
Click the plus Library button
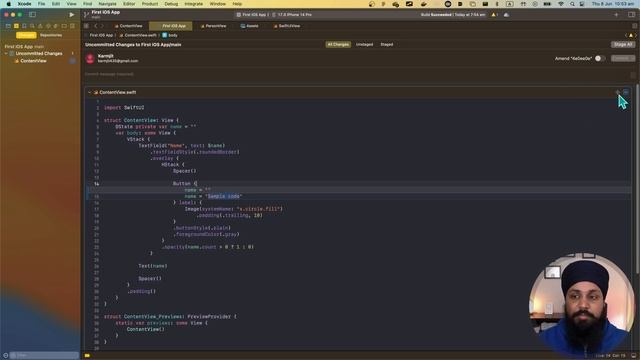[x=616, y=15]
